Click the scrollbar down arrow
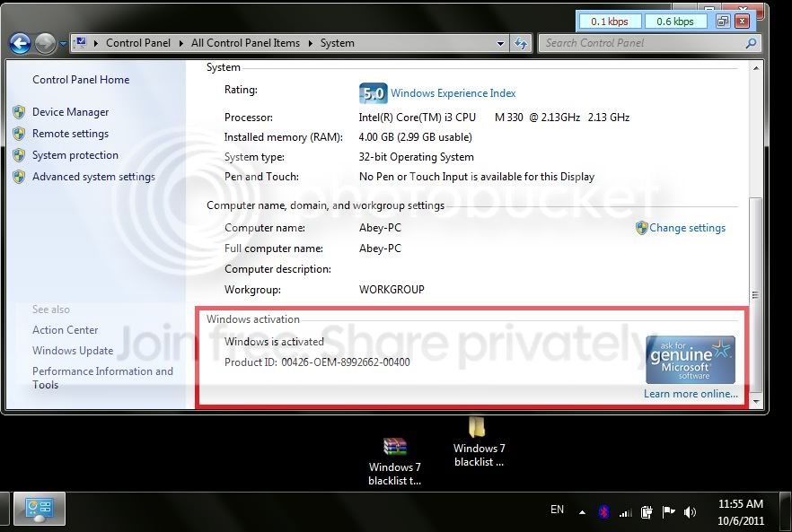Image resolution: width=792 pixels, height=532 pixels. tap(756, 402)
